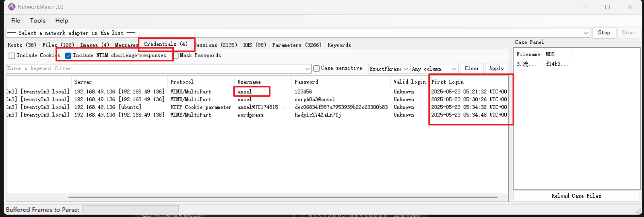Expand the network adapter selection dropdown
Viewport: 644px width, 217px height.
pos(585,33)
